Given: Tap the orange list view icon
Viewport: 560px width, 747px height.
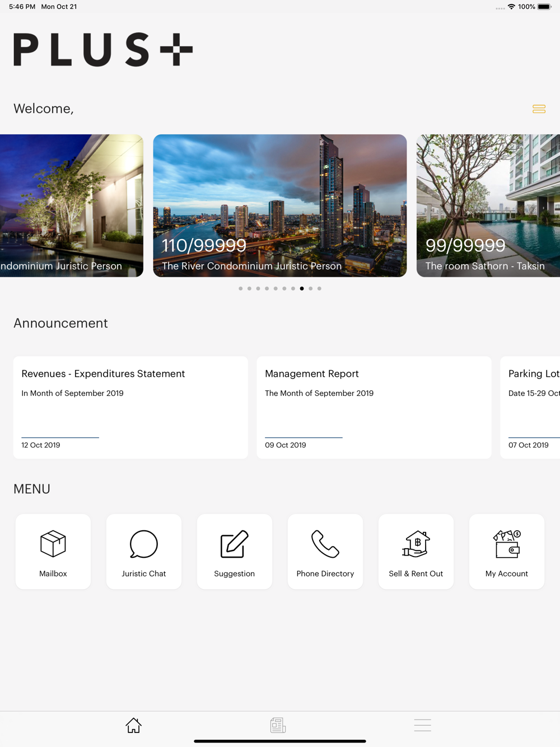Looking at the screenshot, I should pos(539,109).
